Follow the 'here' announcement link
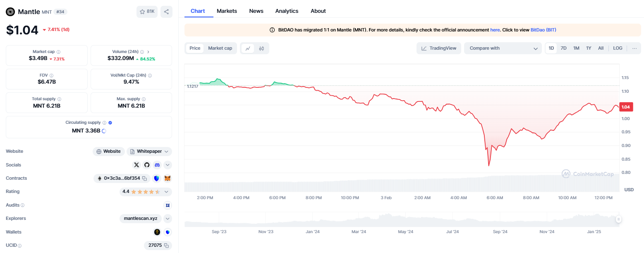 click(495, 30)
